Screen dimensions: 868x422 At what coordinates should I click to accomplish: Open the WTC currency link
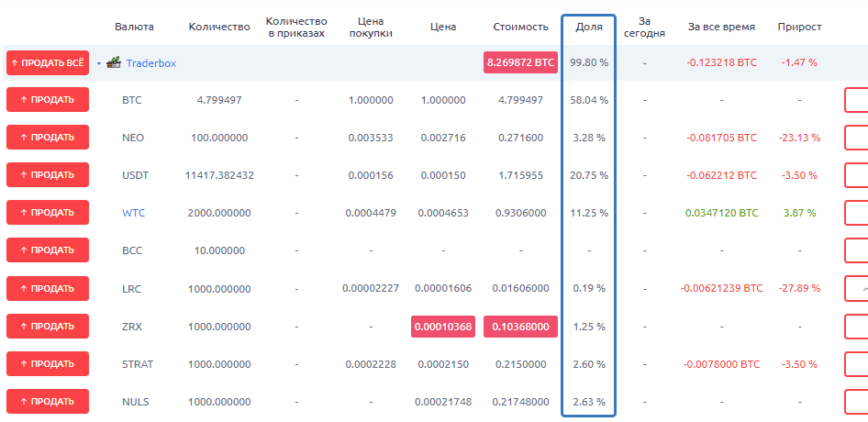point(133,213)
